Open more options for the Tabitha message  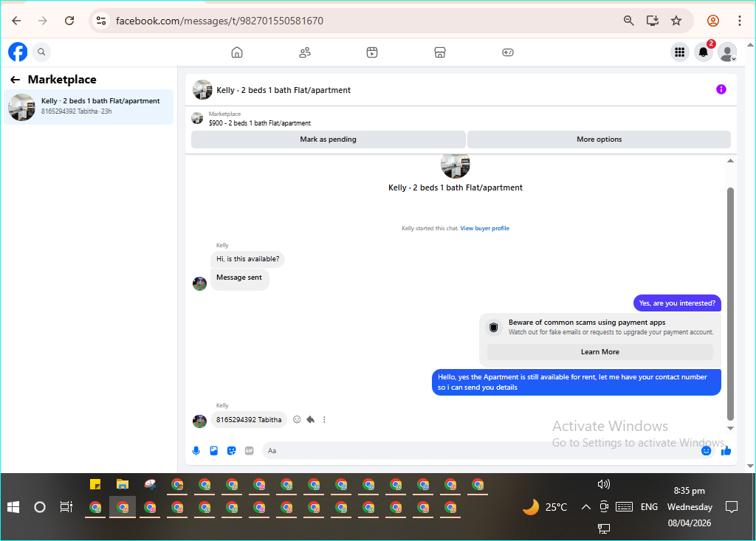coord(324,419)
